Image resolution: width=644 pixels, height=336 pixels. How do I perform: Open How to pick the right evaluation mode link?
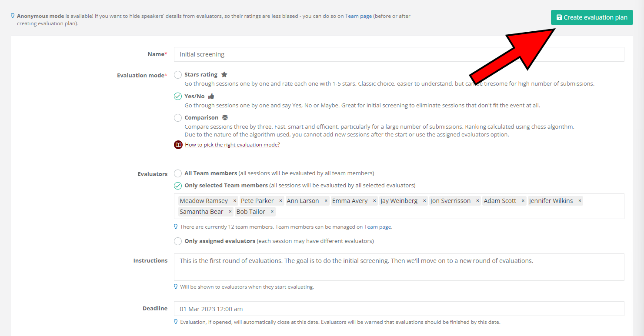point(232,145)
